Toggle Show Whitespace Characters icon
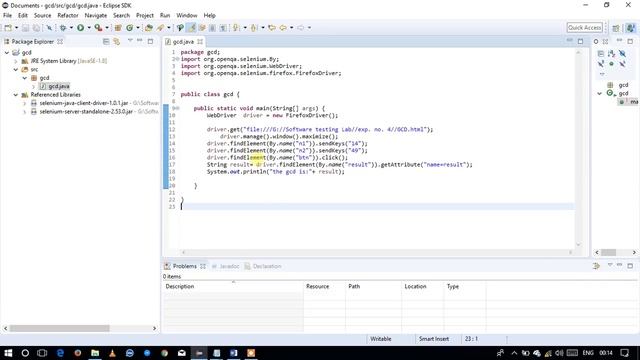The image size is (640, 360). click(223, 28)
